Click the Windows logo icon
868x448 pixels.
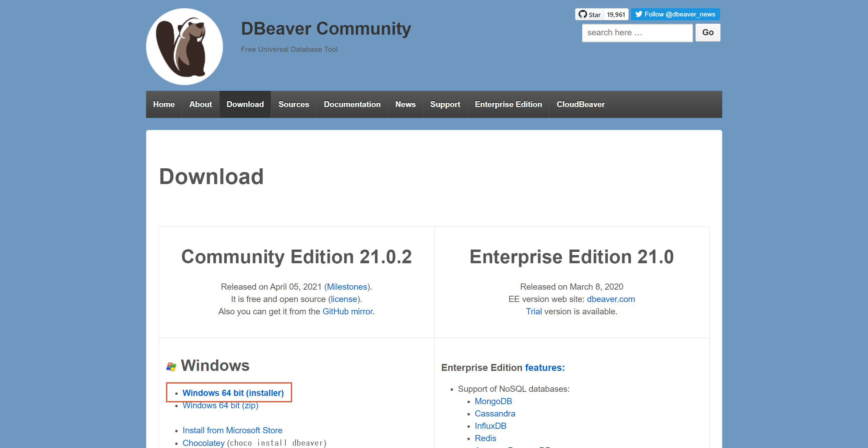[x=171, y=366]
